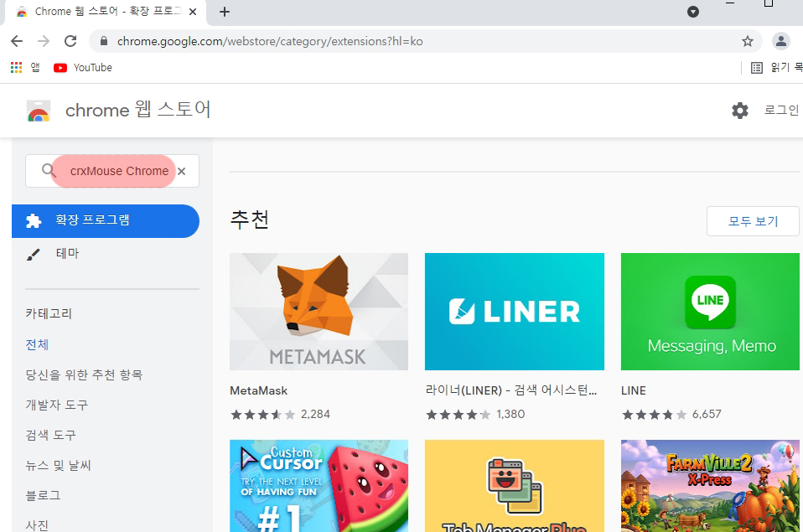This screenshot has width=803, height=532.
Task: Clear the store search text
Action: point(181,171)
